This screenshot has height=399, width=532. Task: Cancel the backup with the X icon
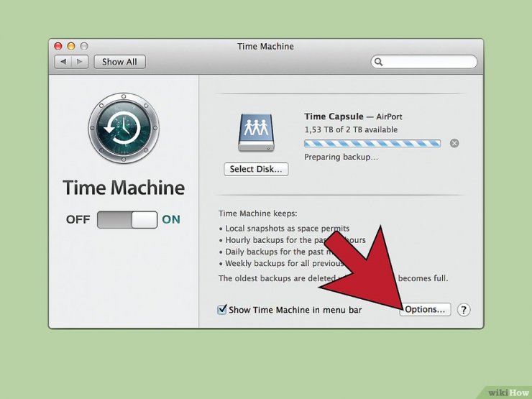coord(454,143)
